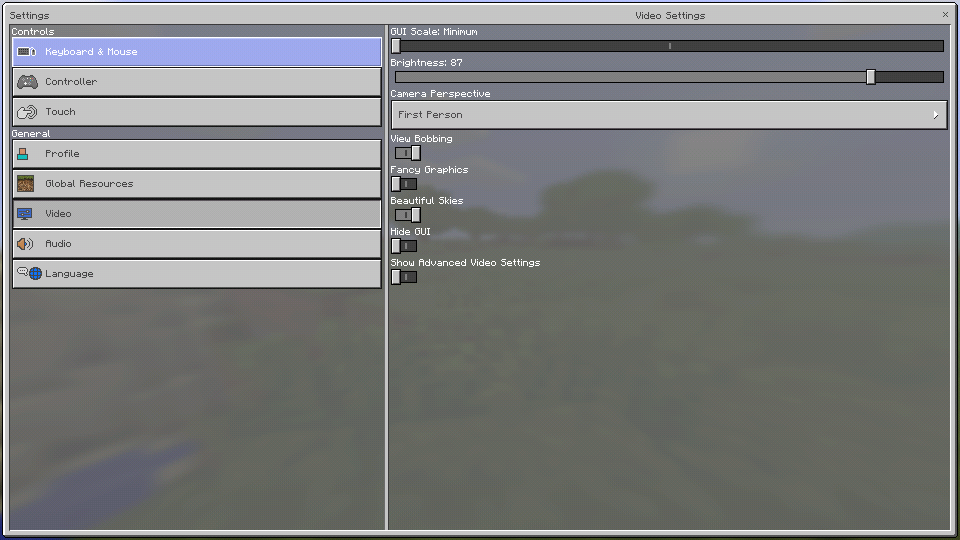This screenshot has height=540, width=960.
Task: Enable the Hide GUI toggle
Action: click(x=404, y=246)
